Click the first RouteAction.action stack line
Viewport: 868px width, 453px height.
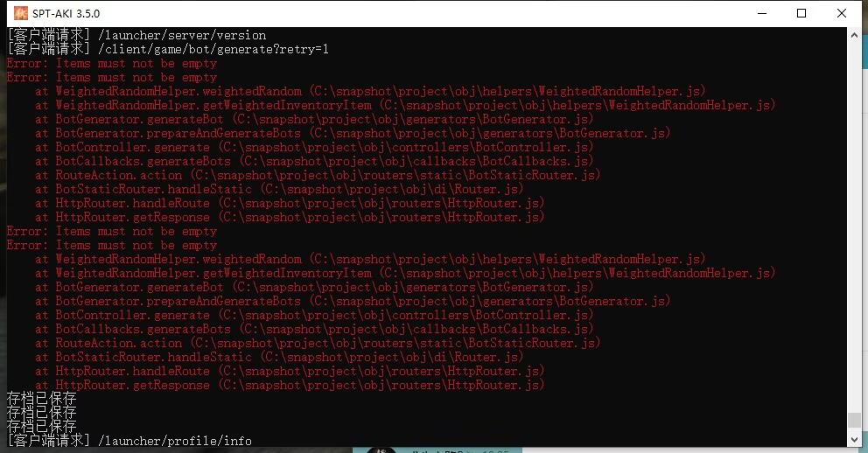tap(318, 175)
